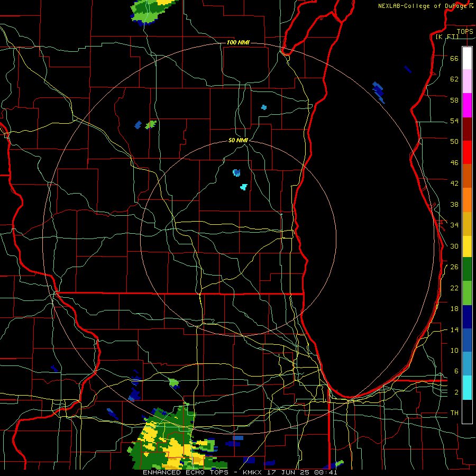Click the 66 value on the legend
This screenshot has width=476, height=476.
454,58
